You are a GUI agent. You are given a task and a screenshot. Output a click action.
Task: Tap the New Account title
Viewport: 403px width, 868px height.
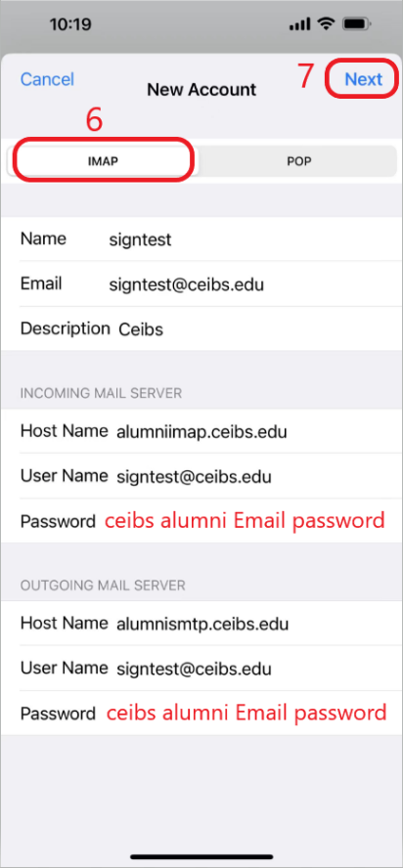tap(201, 90)
